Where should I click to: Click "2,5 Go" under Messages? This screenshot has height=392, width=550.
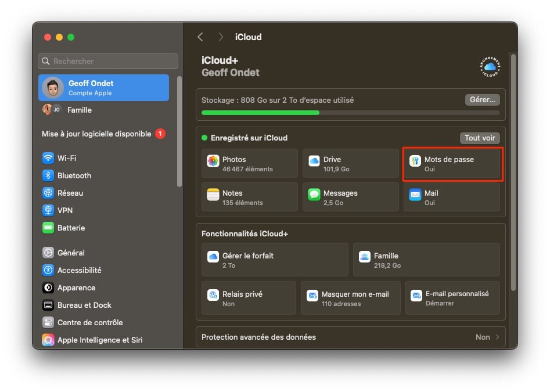[333, 203]
